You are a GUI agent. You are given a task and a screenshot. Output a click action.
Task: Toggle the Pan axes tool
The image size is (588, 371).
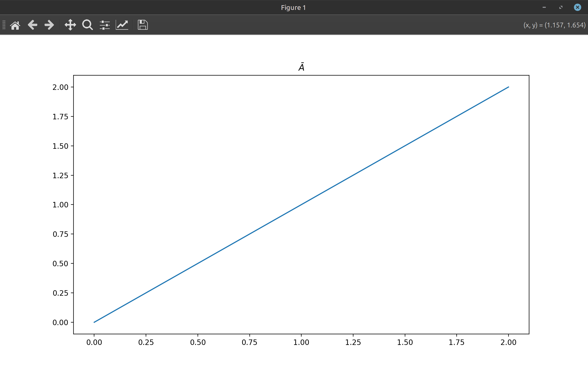[x=70, y=25]
